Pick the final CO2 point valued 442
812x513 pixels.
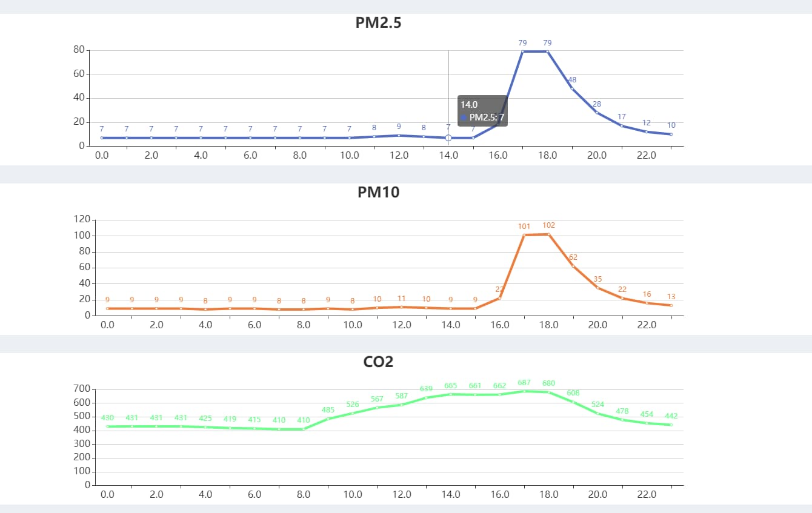tap(671, 425)
